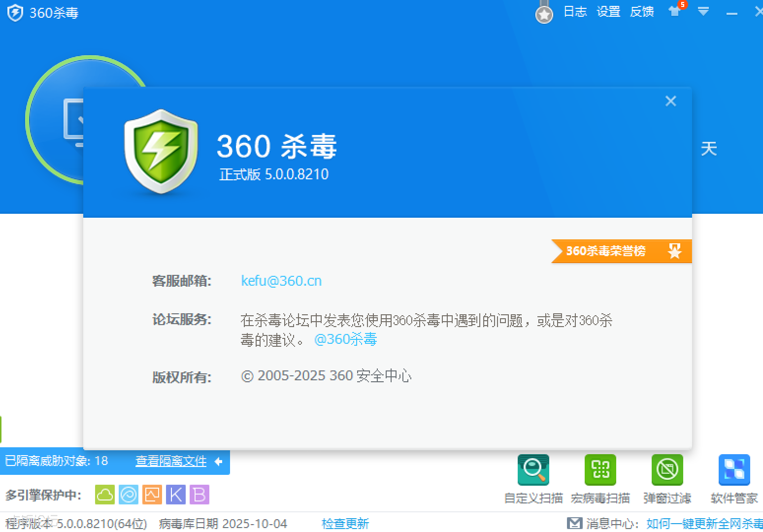Open 设置 settings from top bar
This screenshot has width=763, height=532.
608,11
